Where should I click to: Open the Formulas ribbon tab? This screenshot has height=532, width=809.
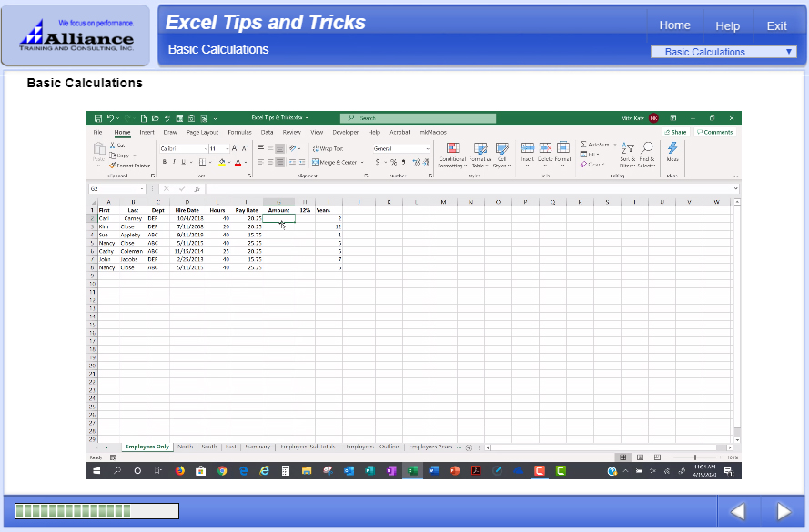239,132
